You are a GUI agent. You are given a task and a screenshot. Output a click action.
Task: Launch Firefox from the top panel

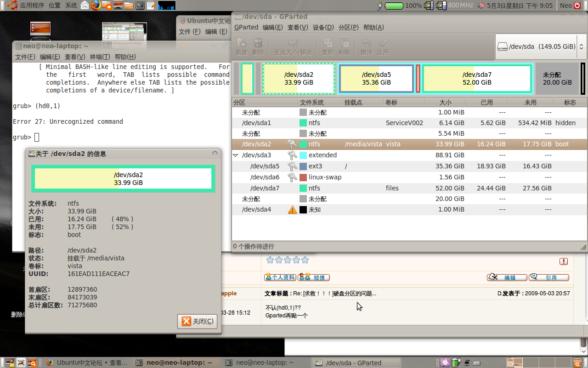click(x=96, y=6)
